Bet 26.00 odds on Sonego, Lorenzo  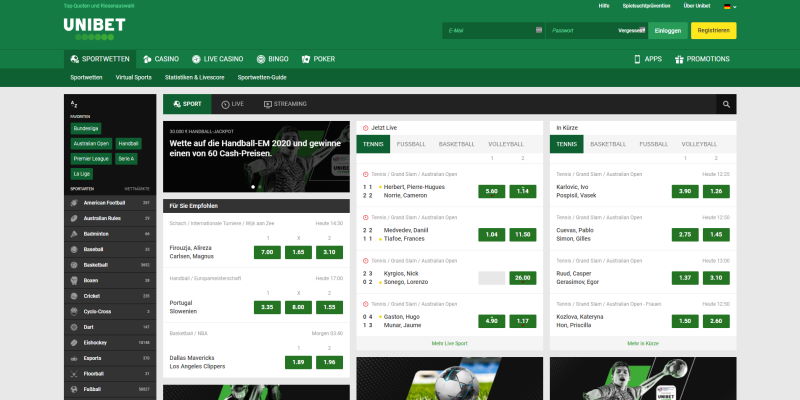coord(523,278)
